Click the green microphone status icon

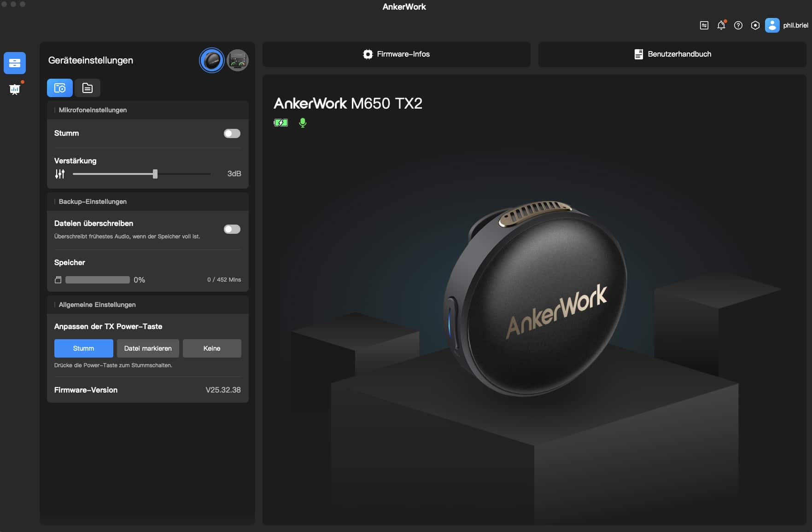303,123
